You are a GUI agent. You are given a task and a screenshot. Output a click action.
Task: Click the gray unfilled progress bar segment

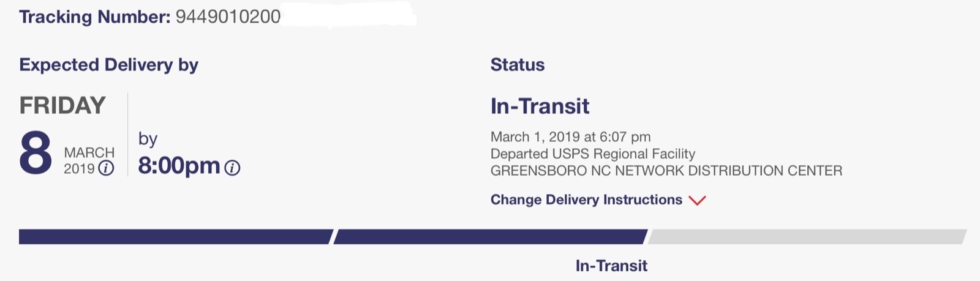pyautogui.click(x=807, y=237)
